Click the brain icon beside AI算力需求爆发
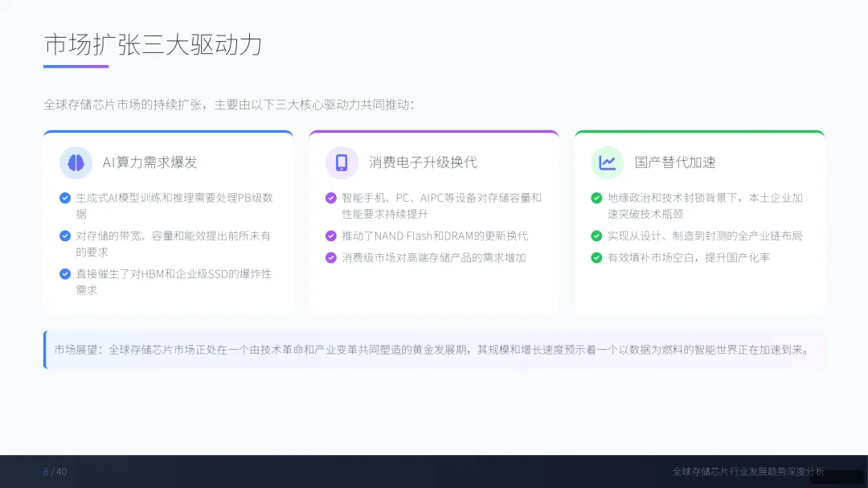 click(x=76, y=162)
